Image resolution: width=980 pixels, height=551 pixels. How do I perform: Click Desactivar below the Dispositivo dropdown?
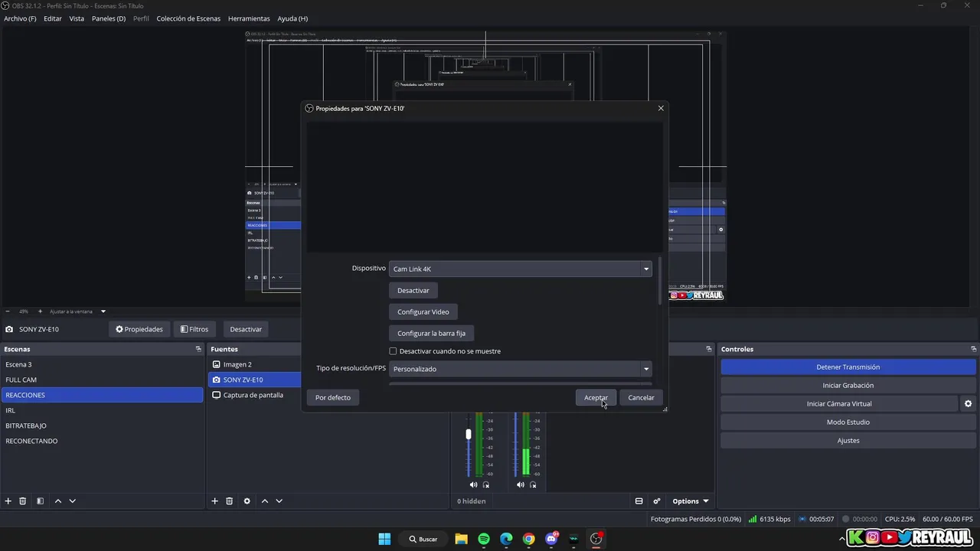[413, 290]
